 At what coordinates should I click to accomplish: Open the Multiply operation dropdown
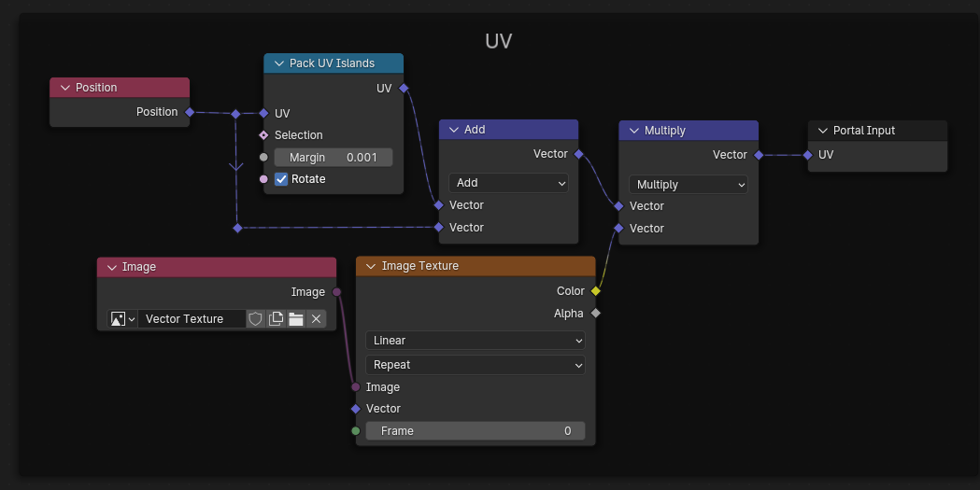tap(689, 184)
